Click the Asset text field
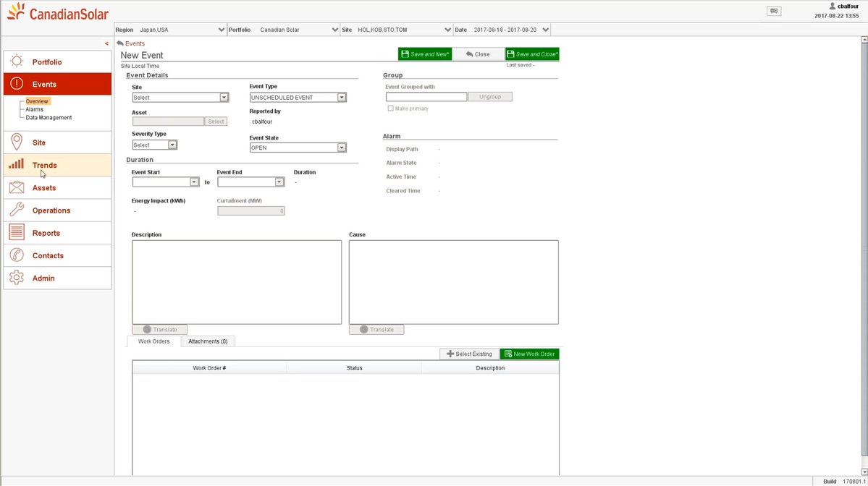This screenshot has height=486, width=868. (168, 121)
